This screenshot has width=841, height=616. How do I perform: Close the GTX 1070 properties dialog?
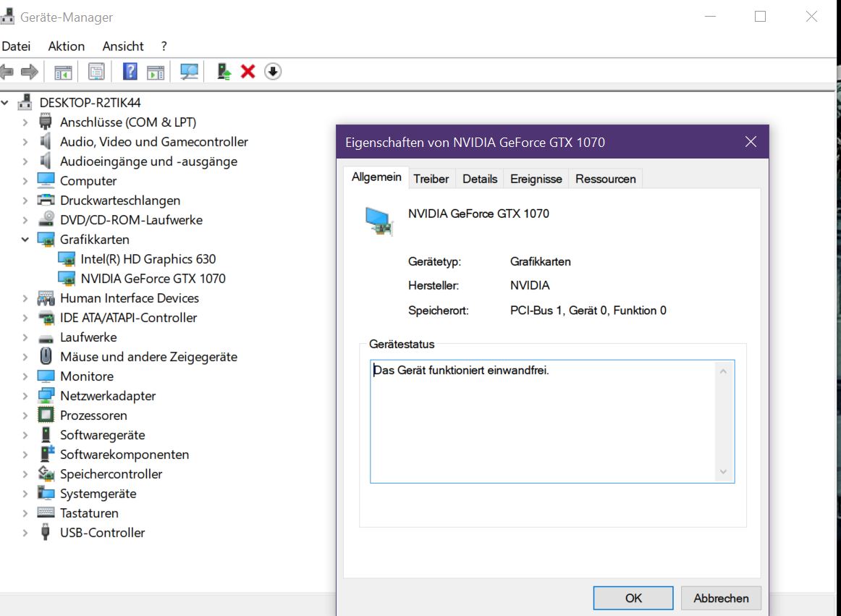[751, 142]
